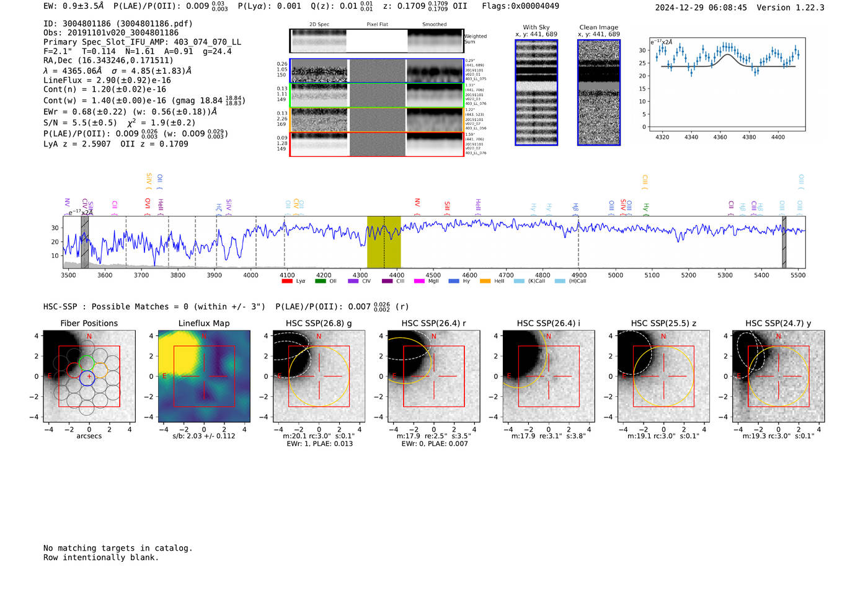
Task: Select the green OII legend swatch
Action: [320, 281]
